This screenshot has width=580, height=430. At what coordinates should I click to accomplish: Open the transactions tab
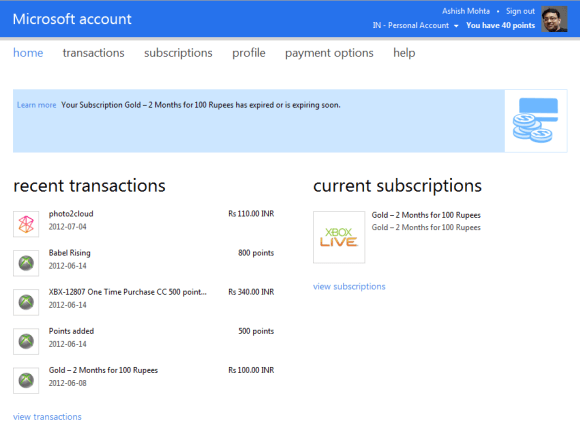point(94,53)
